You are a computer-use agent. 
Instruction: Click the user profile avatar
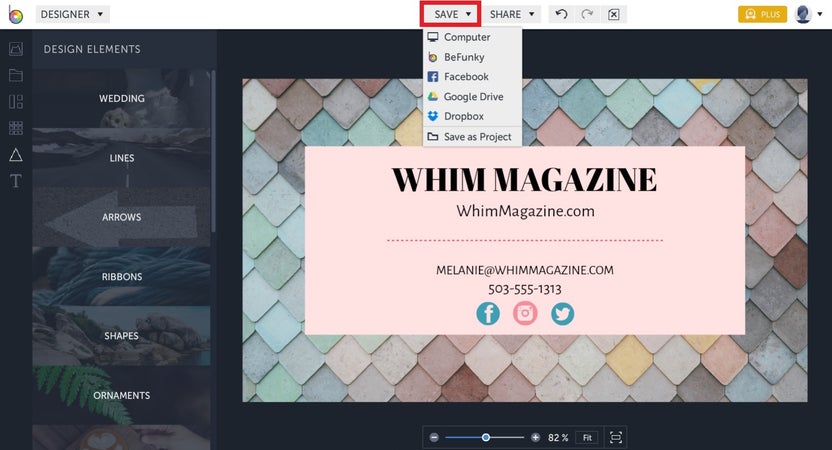coord(803,14)
